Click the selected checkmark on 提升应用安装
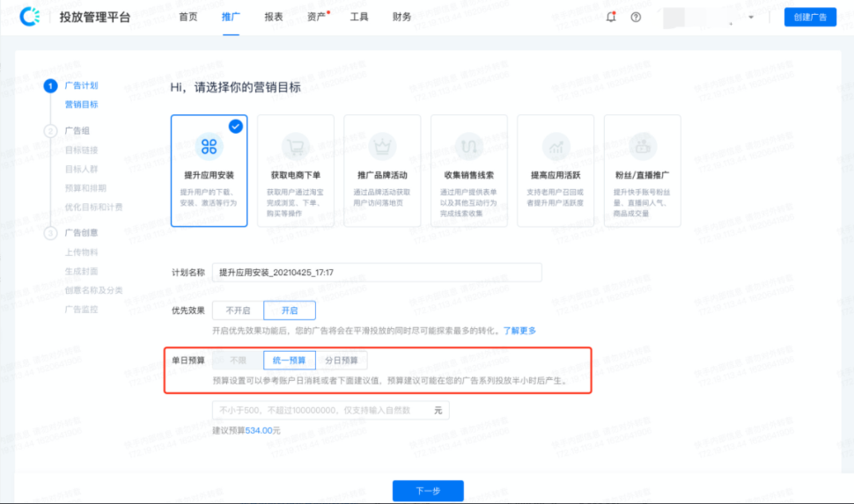This screenshot has height=504, width=854. [235, 127]
